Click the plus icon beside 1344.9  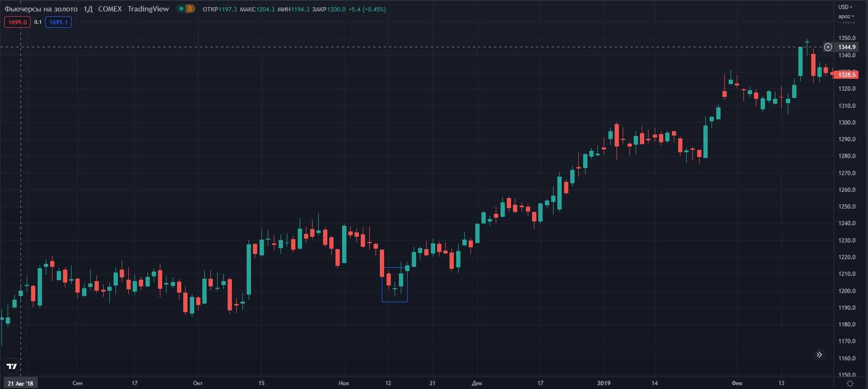828,47
